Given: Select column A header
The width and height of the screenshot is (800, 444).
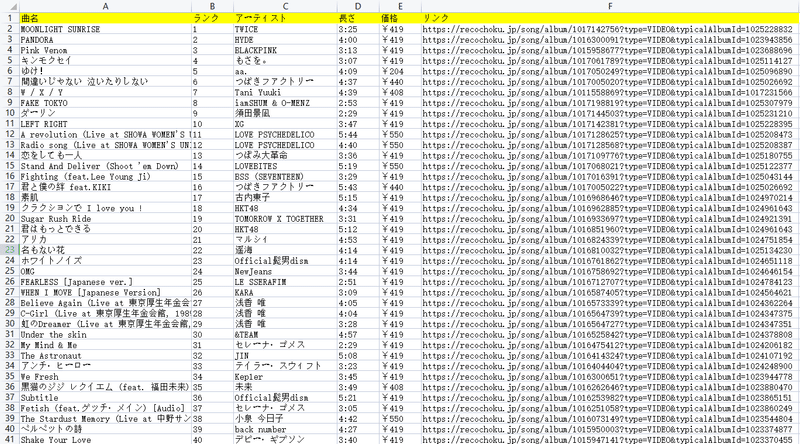Looking at the screenshot, I should point(106,6).
